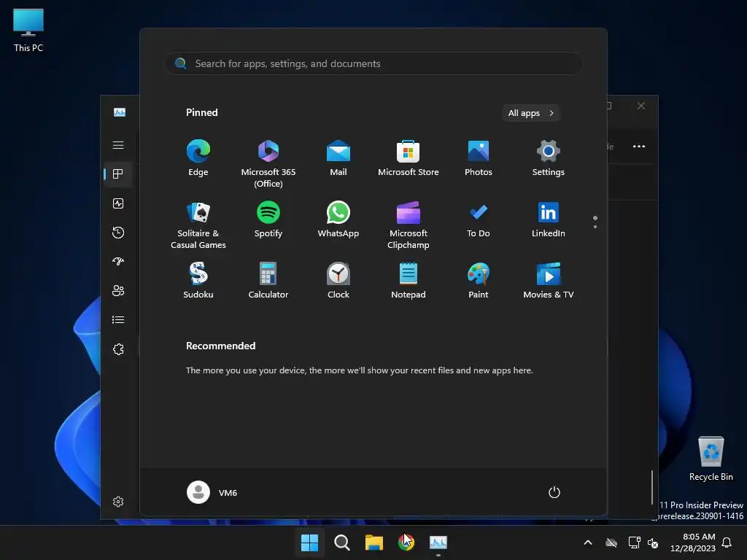Switch to Performance tab in Task Manager
The image size is (747, 560).
click(x=118, y=203)
